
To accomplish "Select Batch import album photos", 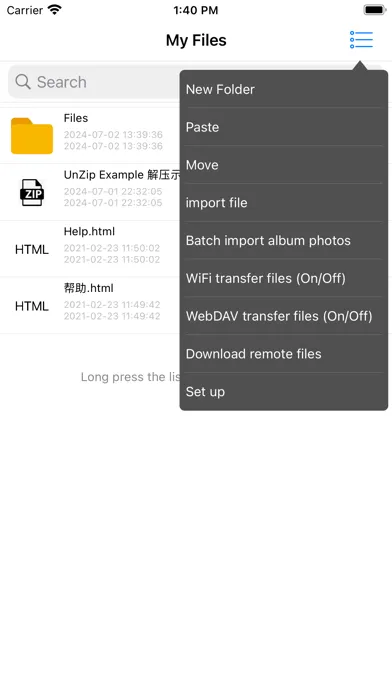I will pyautogui.click(x=284, y=240).
